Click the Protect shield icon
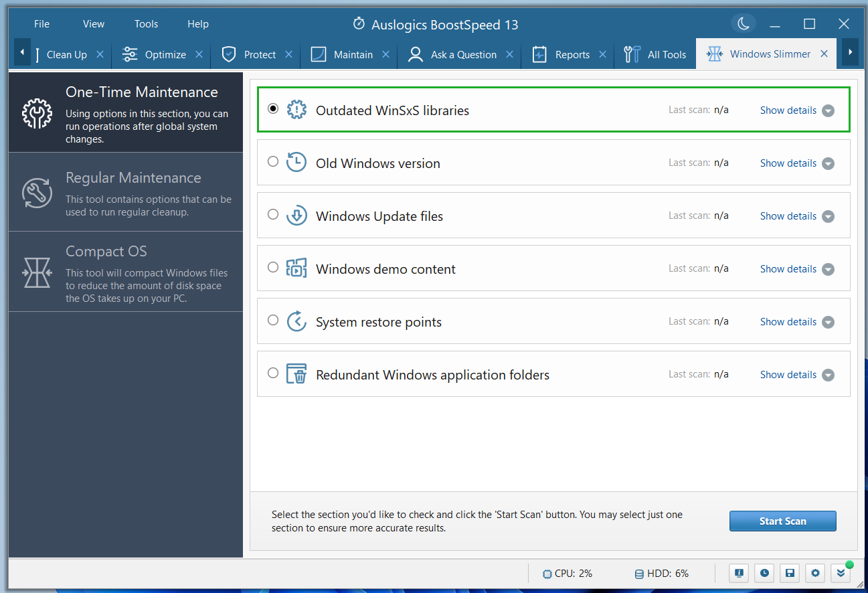This screenshot has width=868, height=593. click(229, 54)
